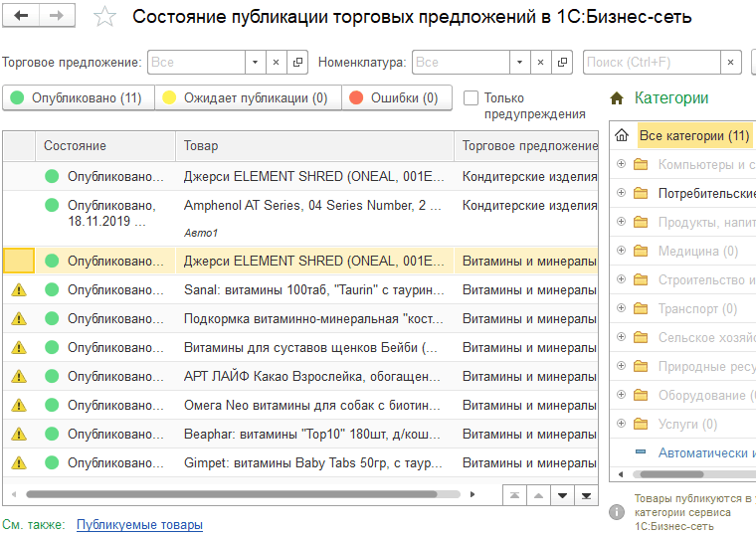The image size is (756, 537).
Task: Enable the Только предупреждения checkbox
Action: [x=471, y=98]
